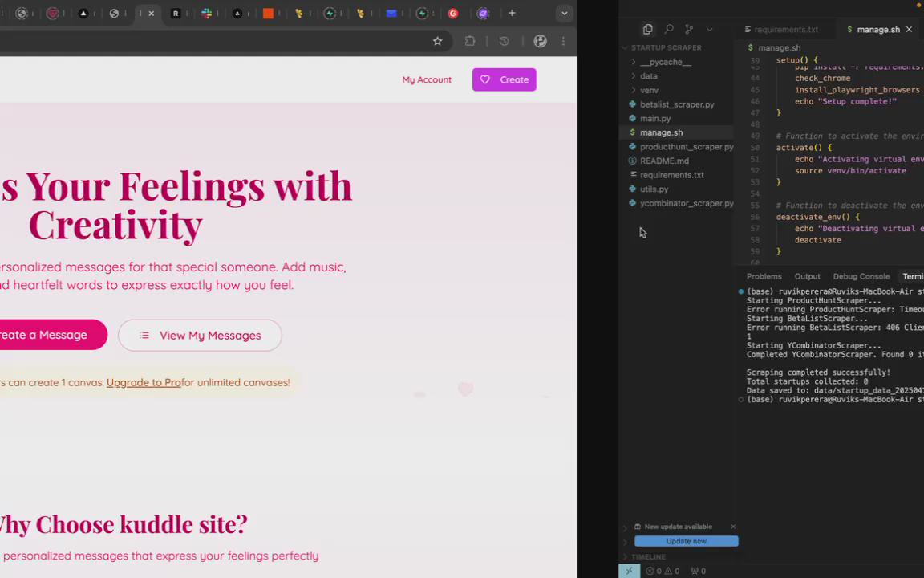Click the View My Messages button

coord(200,335)
